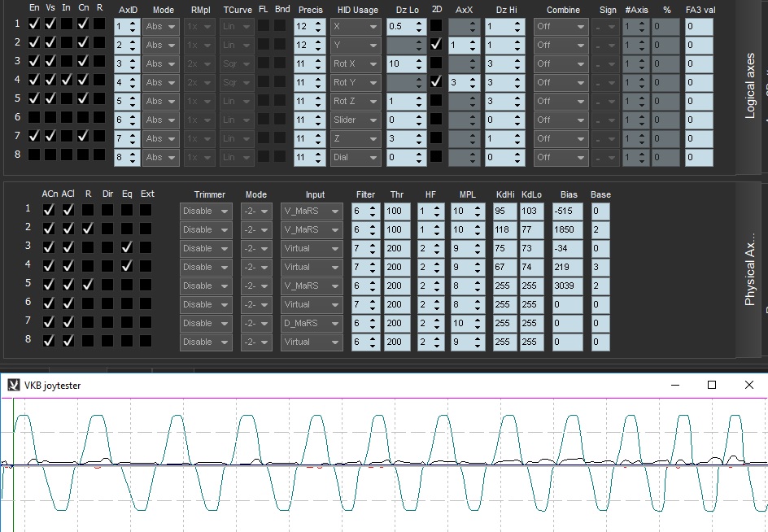Toggle En checkbox for logical axis 6

(x=34, y=117)
